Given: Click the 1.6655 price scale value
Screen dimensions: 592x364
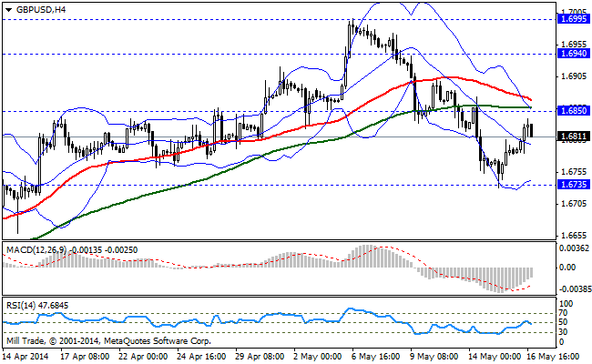Looking at the screenshot, I should [x=575, y=236].
